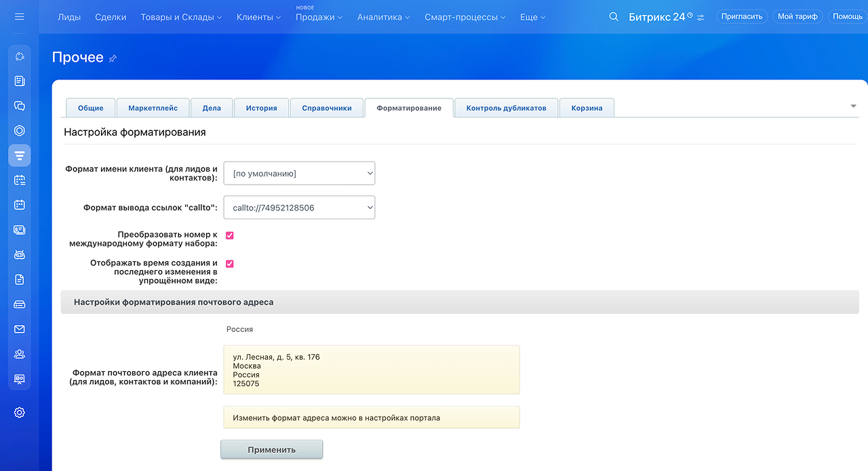Screen dimensions: 868x471
Task: Click the Пригласить button
Action: point(742,16)
